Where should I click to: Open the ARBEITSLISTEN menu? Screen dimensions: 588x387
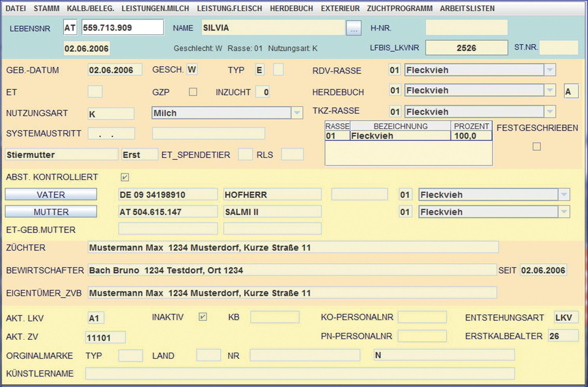[467, 8]
